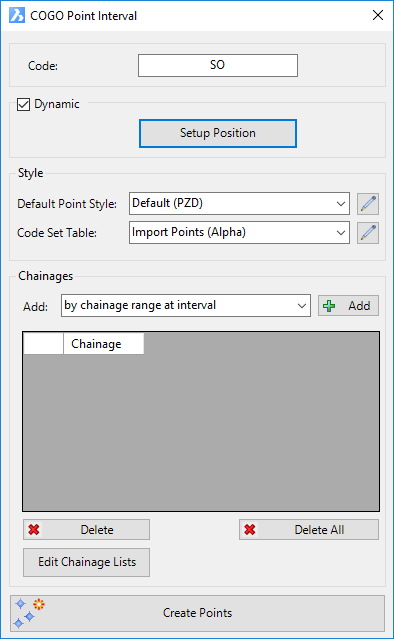Uncheck the Dynamic checkbox

pyautogui.click(x=23, y=104)
